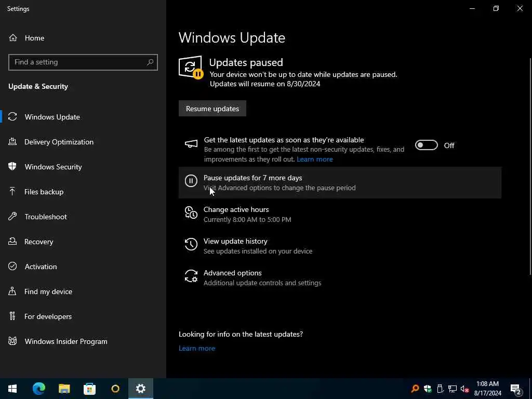Open the For developers page
The image size is (532, 399).
pyautogui.click(x=83, y=316)
